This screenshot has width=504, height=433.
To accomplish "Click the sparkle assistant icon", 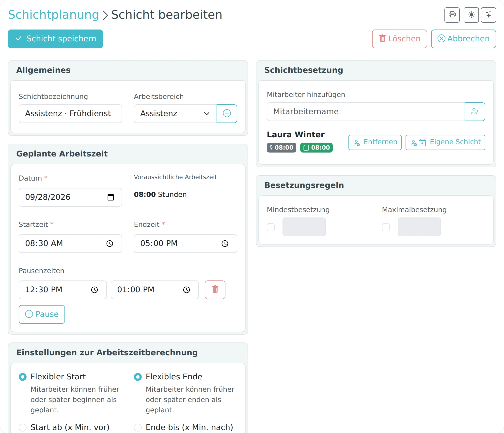I will [488, 15].
